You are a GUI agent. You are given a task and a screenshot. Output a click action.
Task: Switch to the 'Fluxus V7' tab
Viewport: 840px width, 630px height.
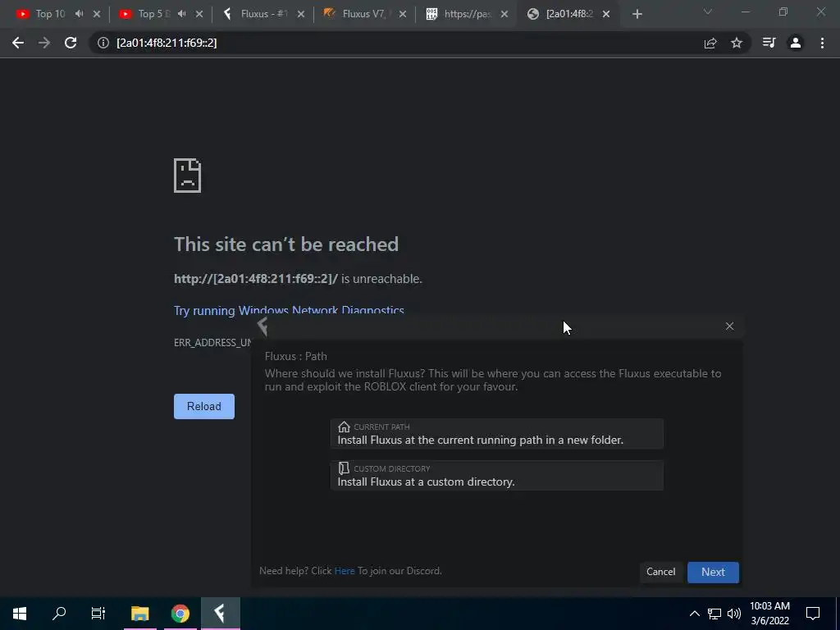coord(364,14)
